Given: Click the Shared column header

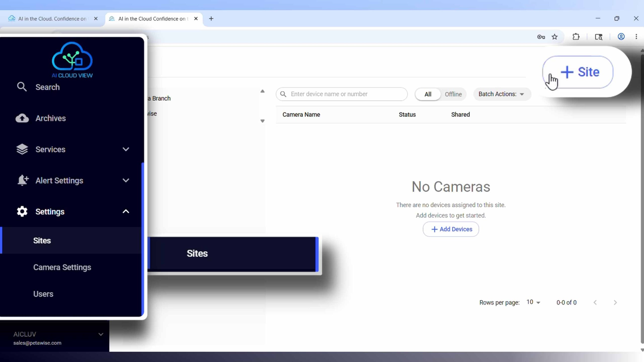Looking at the screenshot, I should (460, 114).
